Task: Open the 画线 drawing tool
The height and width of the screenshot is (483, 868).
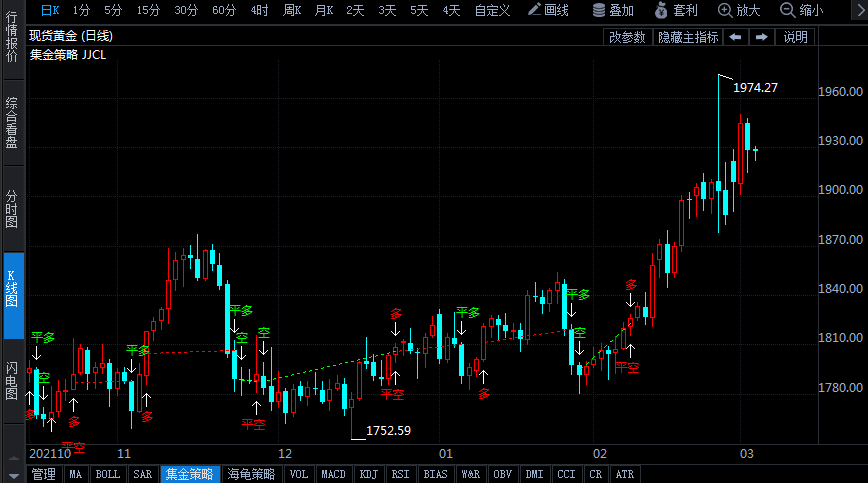Action: coord(548,10)
